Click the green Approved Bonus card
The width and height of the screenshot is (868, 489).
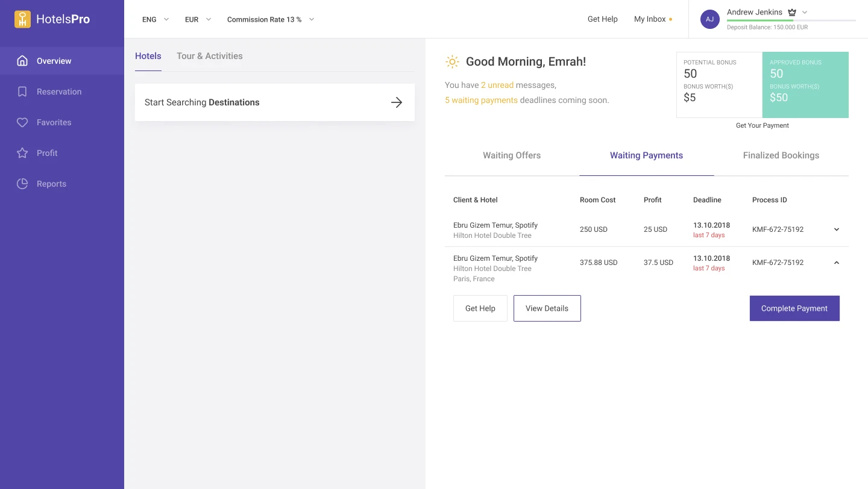point(805,85)
